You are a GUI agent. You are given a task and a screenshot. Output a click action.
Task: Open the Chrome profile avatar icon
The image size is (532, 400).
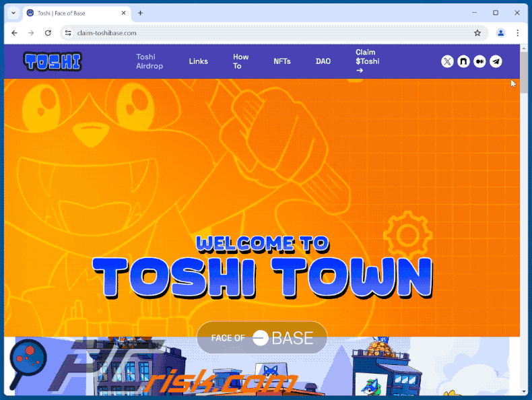point(500,33)
